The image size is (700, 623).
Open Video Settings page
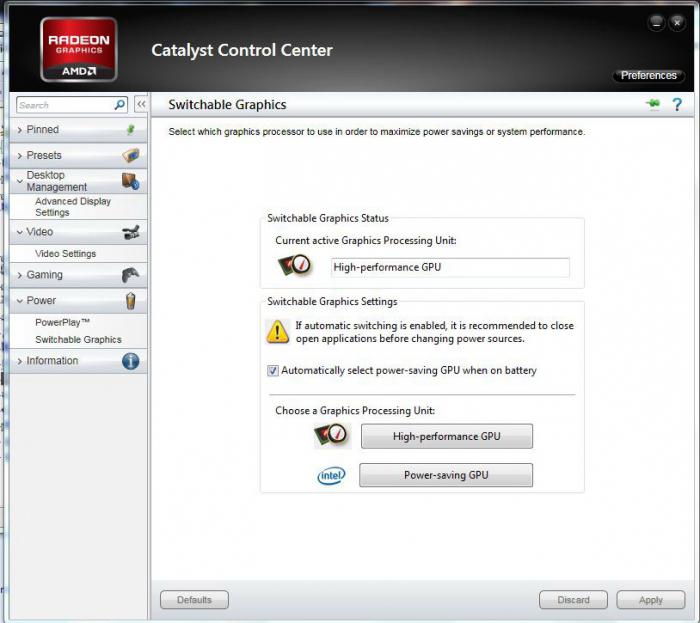click(66, 253)
